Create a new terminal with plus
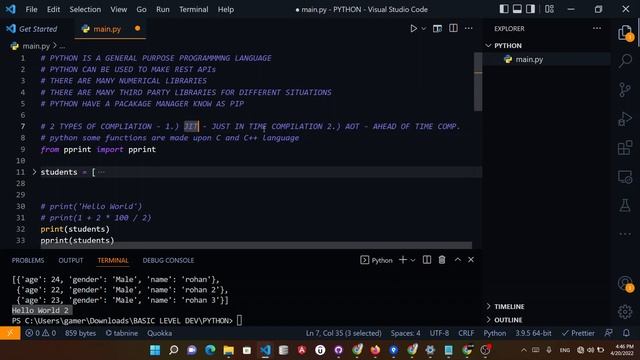This screenshot has width=640, height=360. (402, 260)
